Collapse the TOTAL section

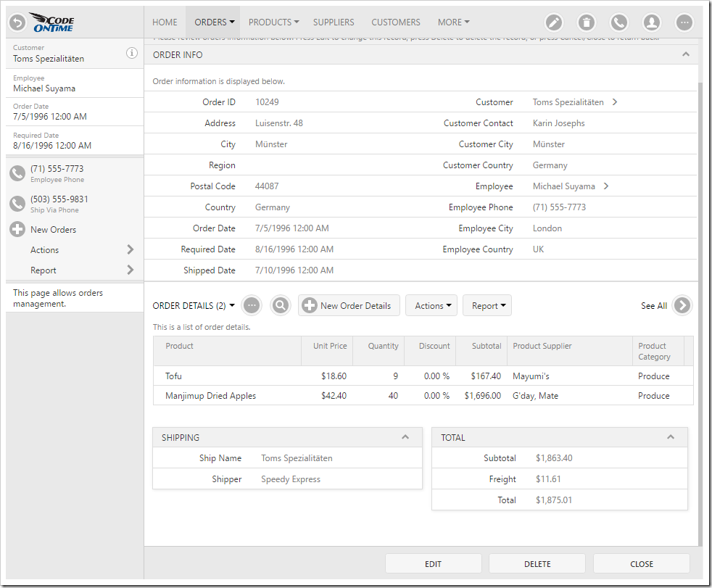(670, 437)
